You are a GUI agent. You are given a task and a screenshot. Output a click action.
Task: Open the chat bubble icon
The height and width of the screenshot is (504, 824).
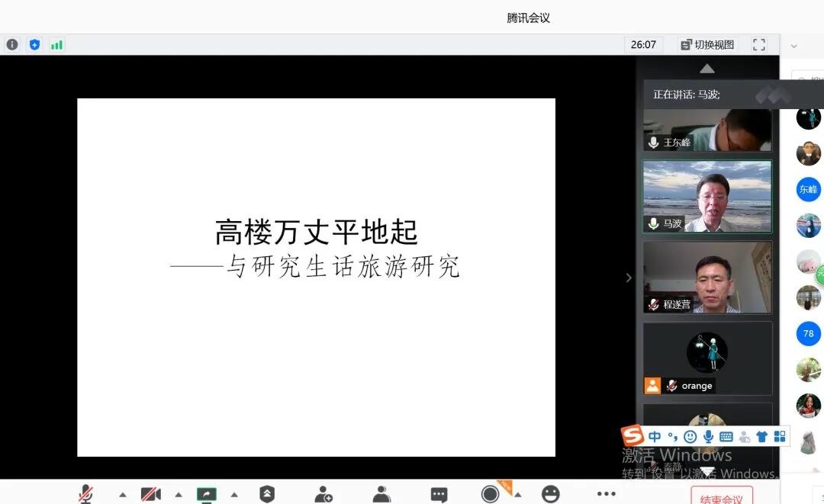439,494
